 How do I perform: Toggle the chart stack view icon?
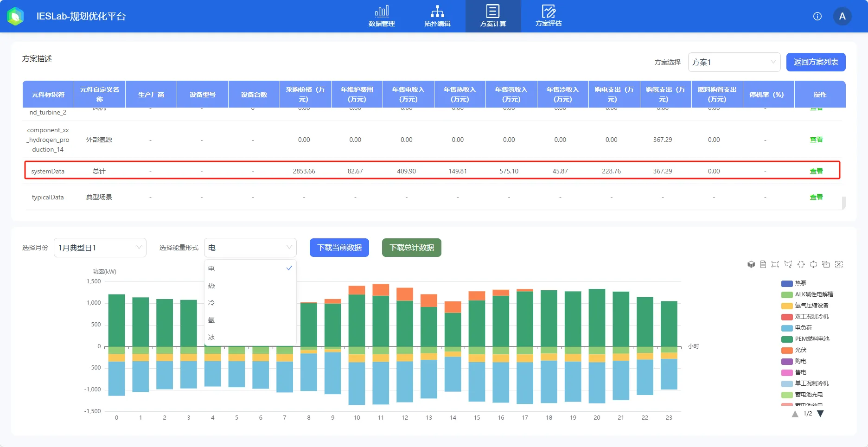(751, 264)
